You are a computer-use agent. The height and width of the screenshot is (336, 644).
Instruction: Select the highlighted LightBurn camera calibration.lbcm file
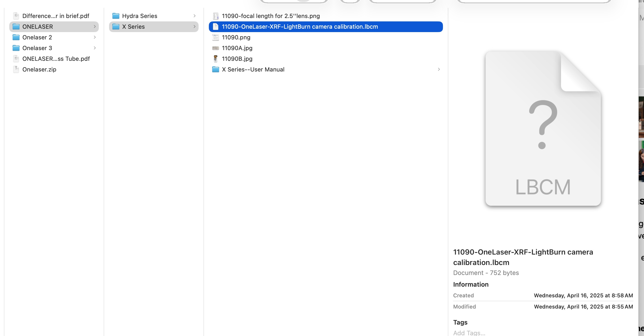[300, 27]
